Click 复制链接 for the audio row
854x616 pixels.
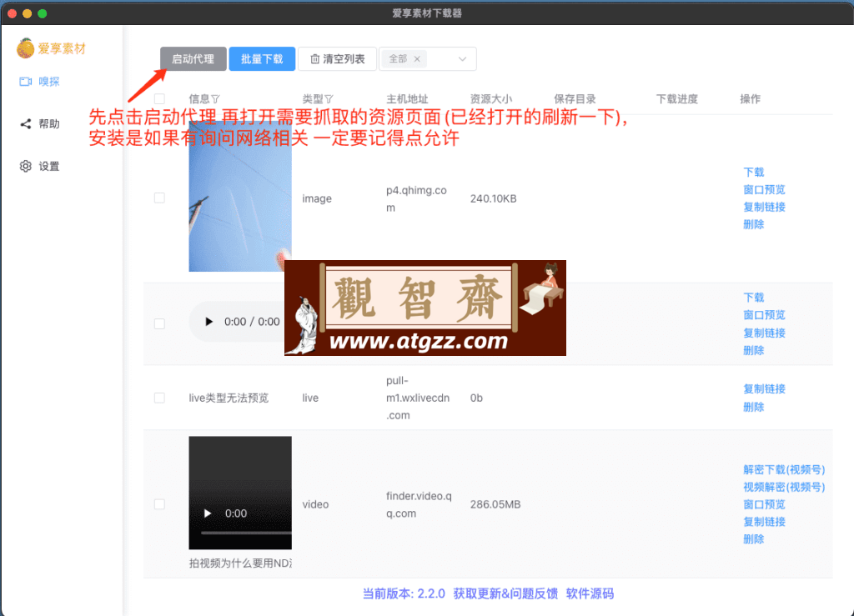pos(764,333)
